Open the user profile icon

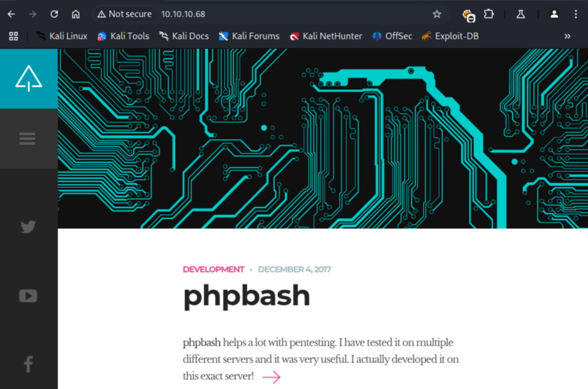click(x=554, y=14)
